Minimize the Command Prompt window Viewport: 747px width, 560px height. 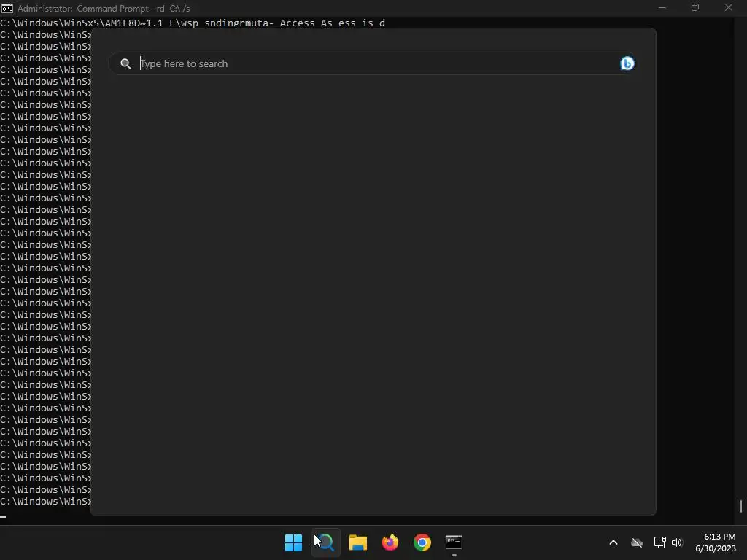[x=662, y=7]
